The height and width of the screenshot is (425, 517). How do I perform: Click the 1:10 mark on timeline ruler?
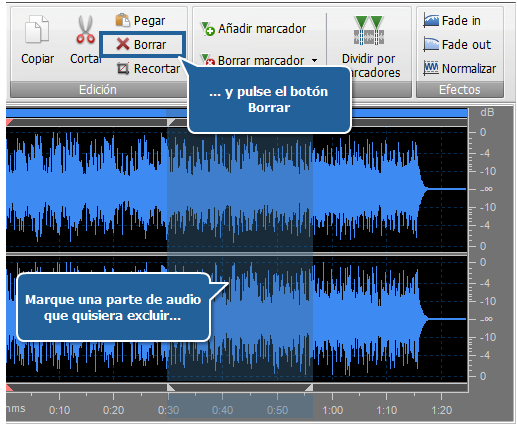pos(387,410)
